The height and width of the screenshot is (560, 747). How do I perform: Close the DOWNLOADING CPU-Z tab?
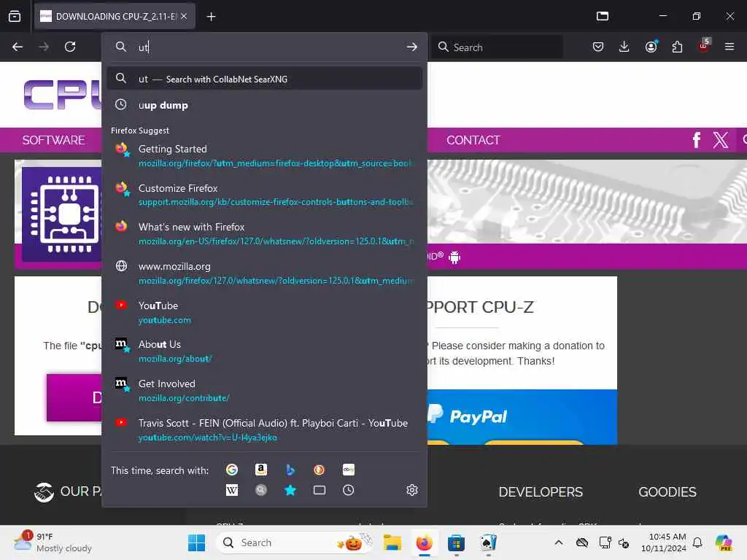pos(184,16)
